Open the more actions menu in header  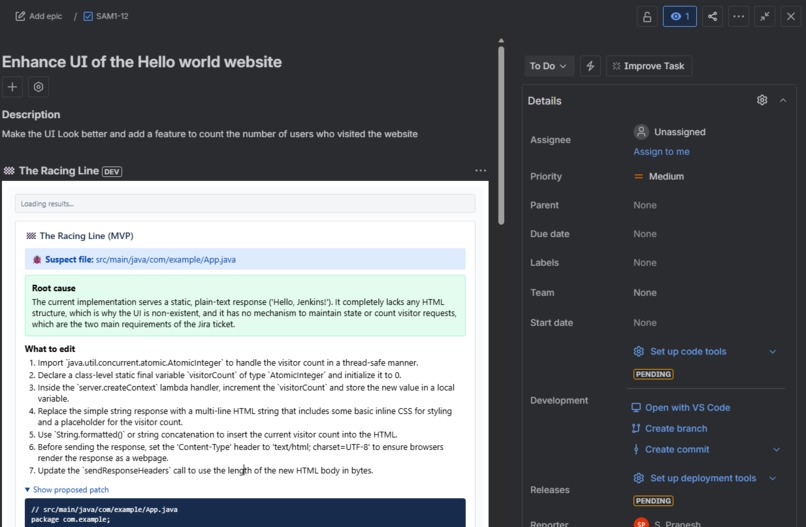[739, 16]
